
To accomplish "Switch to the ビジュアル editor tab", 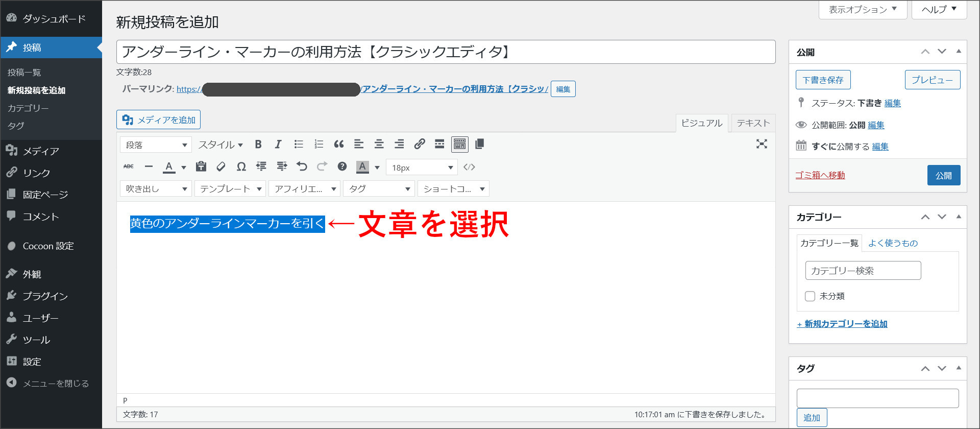I will click(702, 123).
